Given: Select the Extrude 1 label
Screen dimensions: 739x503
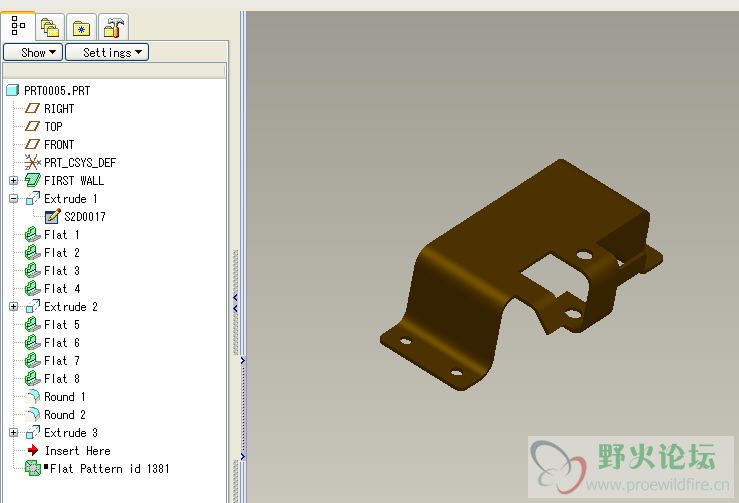Looking at the screenshot, I should 71,199.
